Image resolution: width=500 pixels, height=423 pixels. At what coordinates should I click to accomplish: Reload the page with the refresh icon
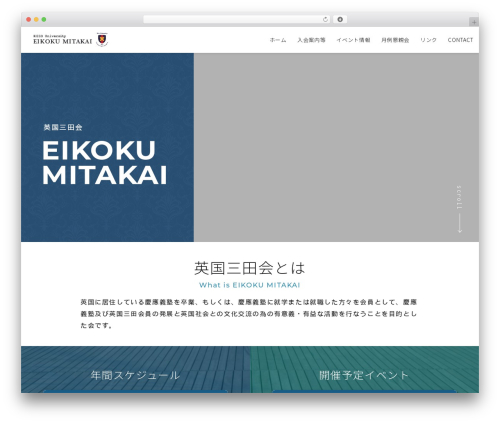pos(325,19)
